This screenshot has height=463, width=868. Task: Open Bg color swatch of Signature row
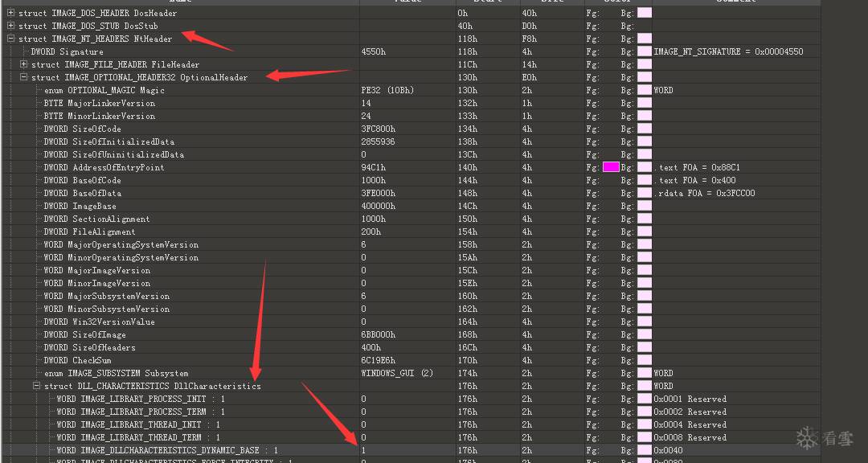(645, 51)
